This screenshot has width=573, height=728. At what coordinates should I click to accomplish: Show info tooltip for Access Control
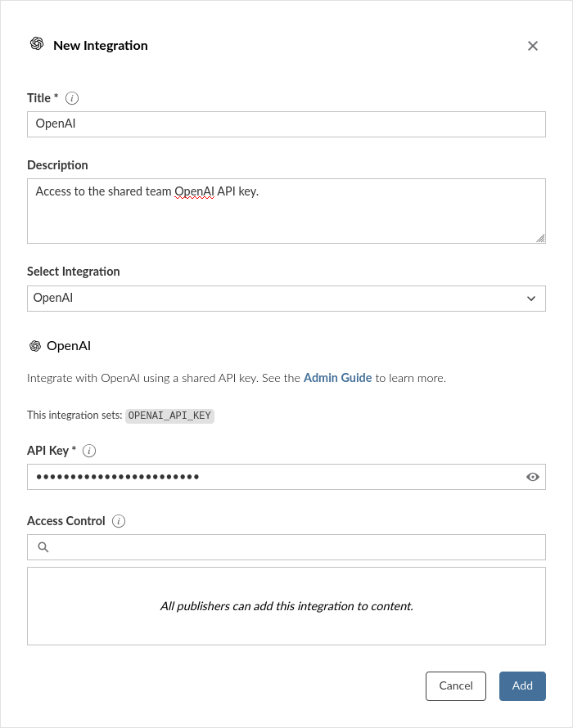pyautogui.click(x=119, y=521)
